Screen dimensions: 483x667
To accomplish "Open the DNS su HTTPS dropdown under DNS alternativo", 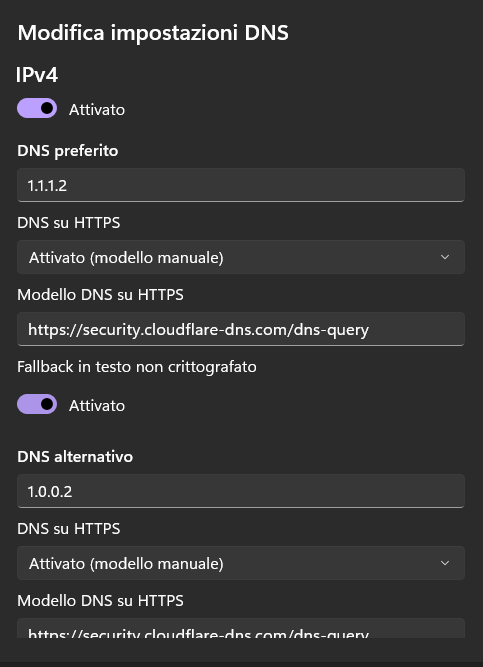I will tap(241, 563).
